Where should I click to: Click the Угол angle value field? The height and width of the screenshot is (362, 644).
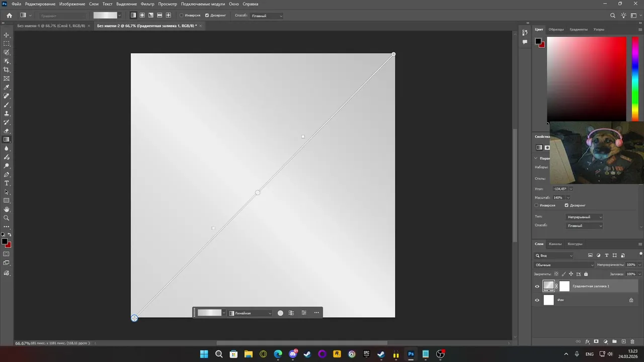[x=560, y=189]
